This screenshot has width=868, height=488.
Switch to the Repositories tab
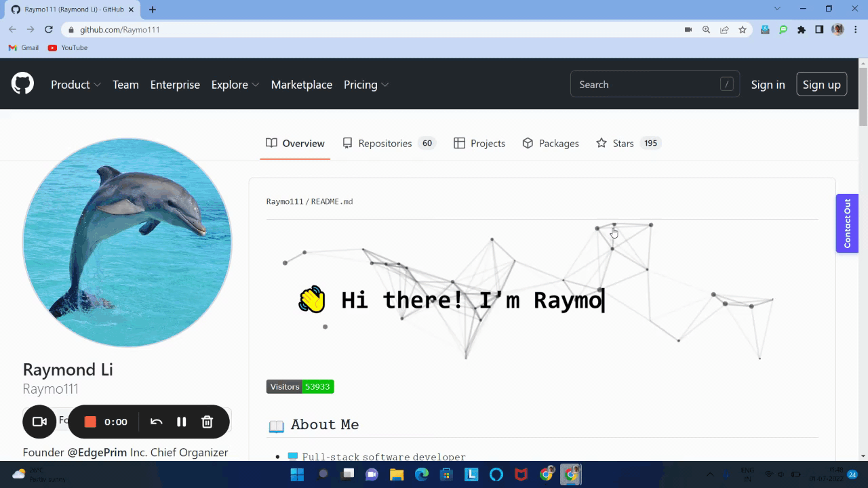tap(389, 143)
